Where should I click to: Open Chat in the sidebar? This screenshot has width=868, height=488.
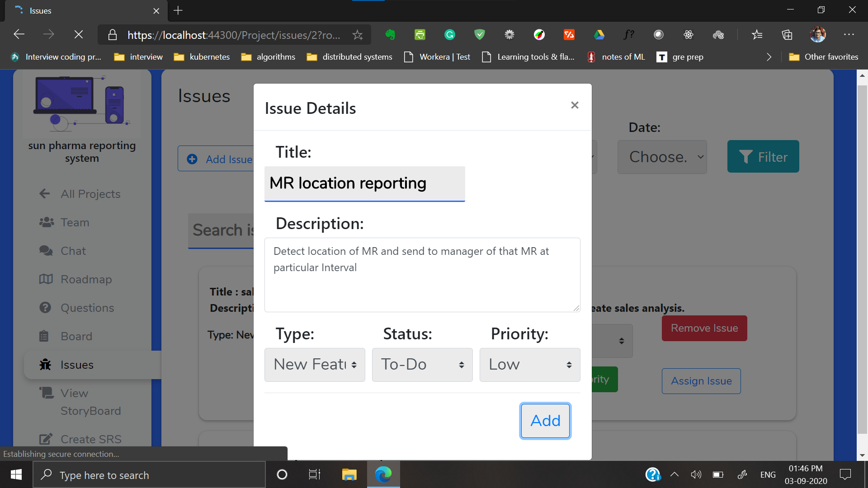[73, 251]
